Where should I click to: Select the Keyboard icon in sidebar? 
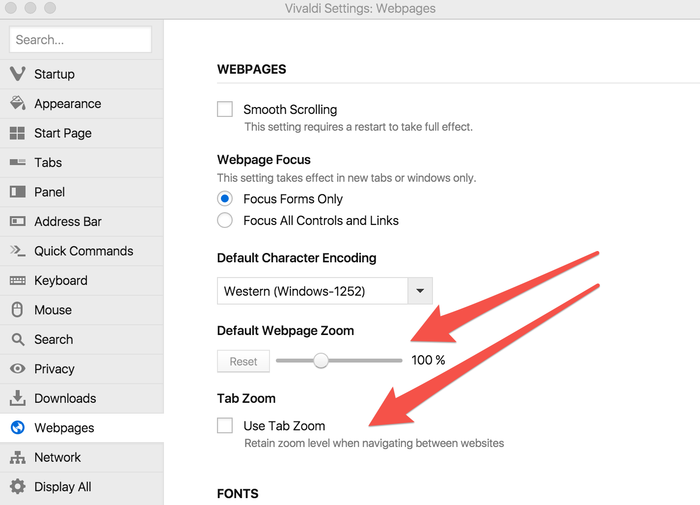pyautogui.click(x=17, y=281)
